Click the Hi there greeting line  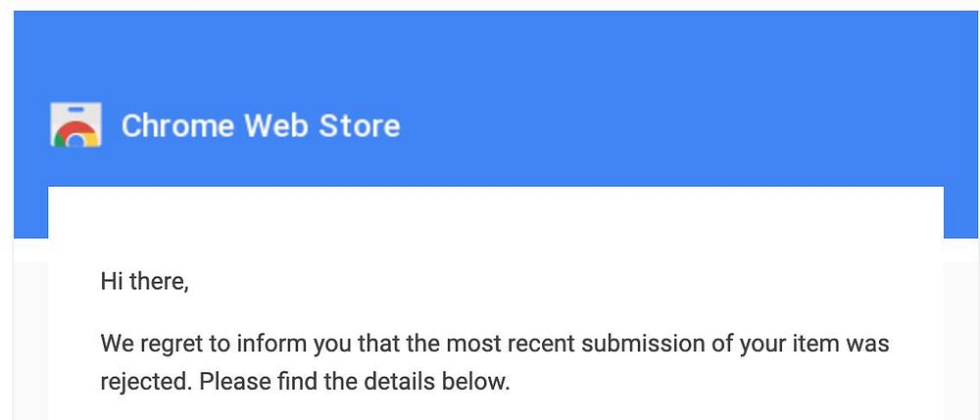point(144,281)
